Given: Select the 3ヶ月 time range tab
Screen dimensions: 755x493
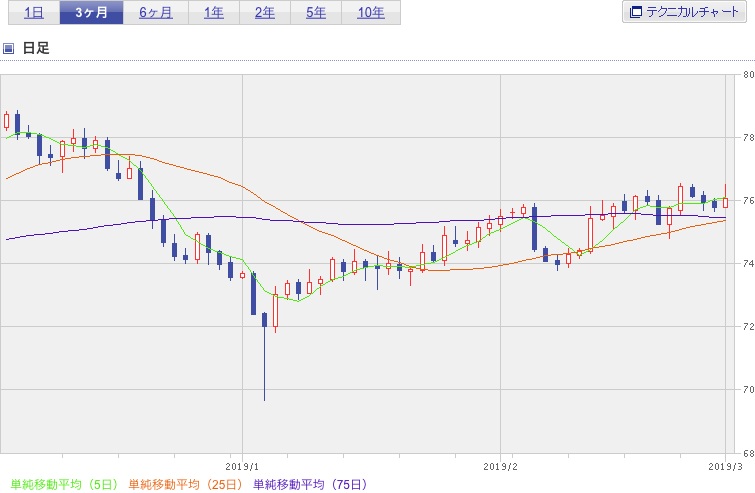Looking at the screenshot, I should click(91, 13).
